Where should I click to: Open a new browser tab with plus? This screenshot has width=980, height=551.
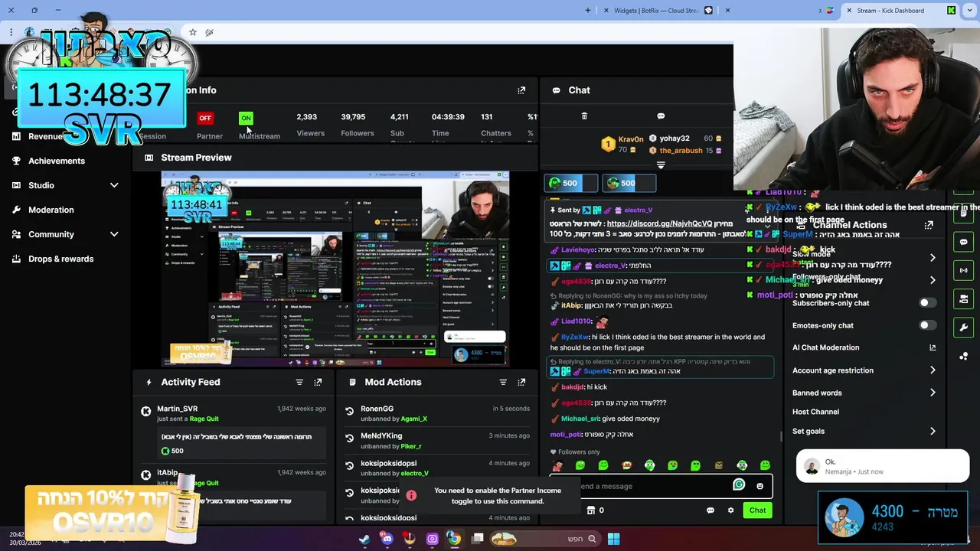point(588,11)
